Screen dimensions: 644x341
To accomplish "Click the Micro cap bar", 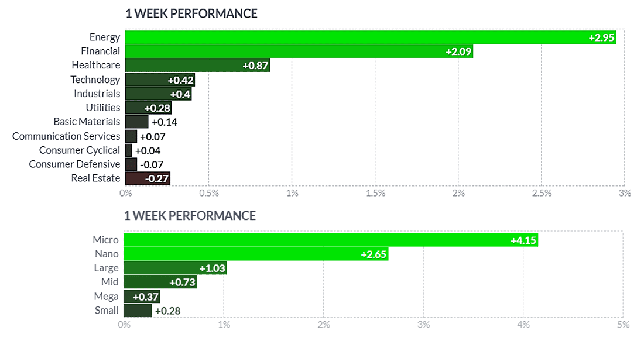I will pyautogui.click(x=330, y=240).
